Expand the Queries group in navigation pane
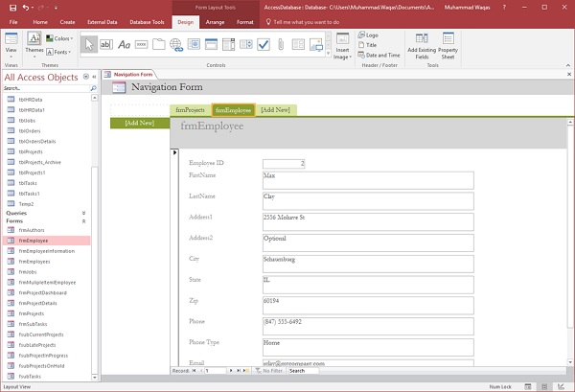Image resolution: width=575 pixels, height=392 pixels. [x=84, y=213]
